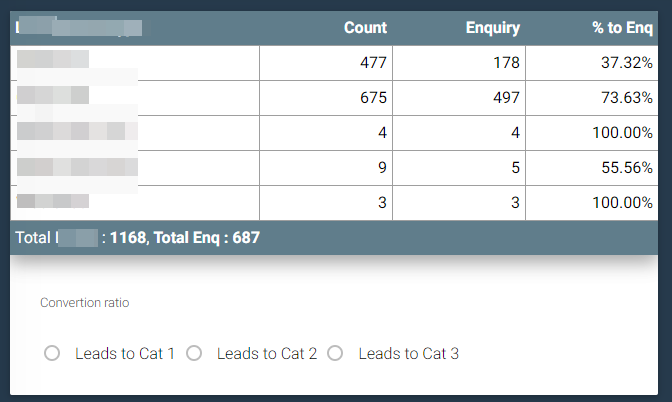Click the totals footer row text
This screenshot has height=402, width=672.
pos(140,239)
